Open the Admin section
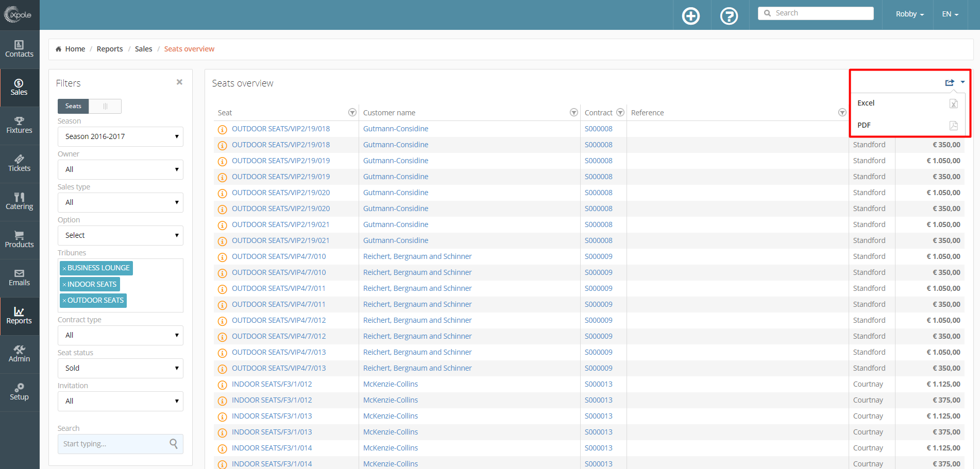The width and height of the screenshot is (980, 469). (20, 354)
